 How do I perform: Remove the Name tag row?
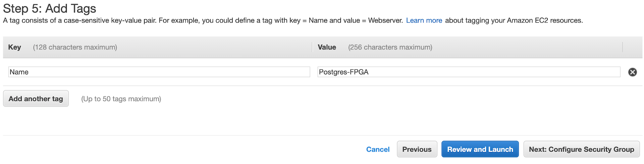[x=632, y=72]
